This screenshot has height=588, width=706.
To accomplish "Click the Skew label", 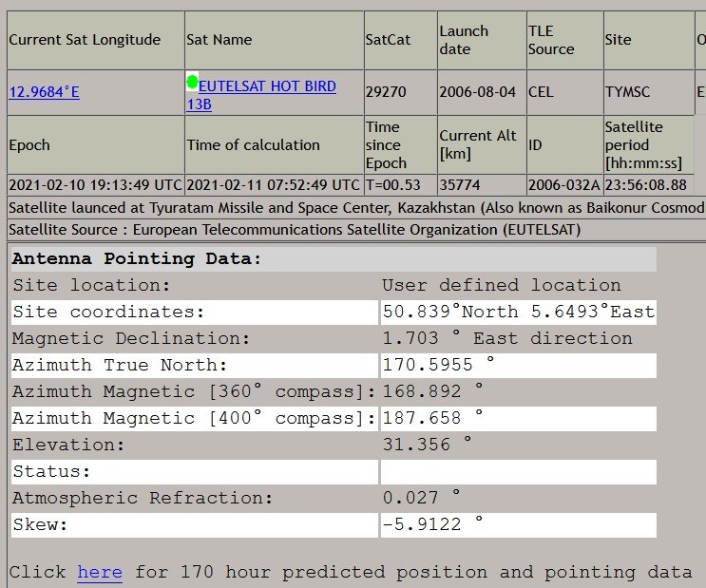I will [x=40, y=524].
